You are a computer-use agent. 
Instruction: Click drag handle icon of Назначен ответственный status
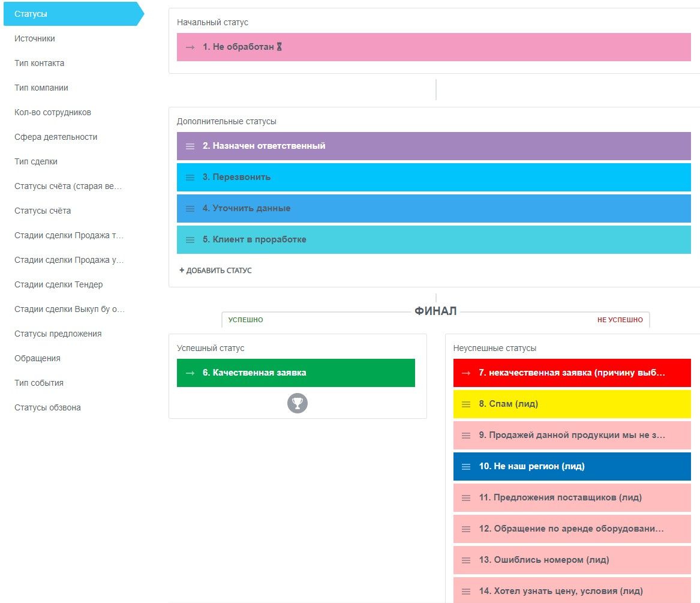pos(190,146)
